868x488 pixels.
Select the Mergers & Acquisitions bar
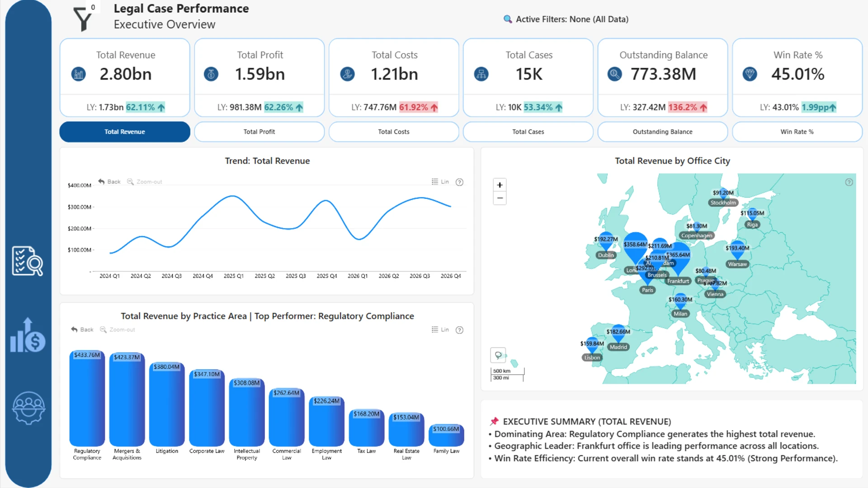[x=127, y=400]
